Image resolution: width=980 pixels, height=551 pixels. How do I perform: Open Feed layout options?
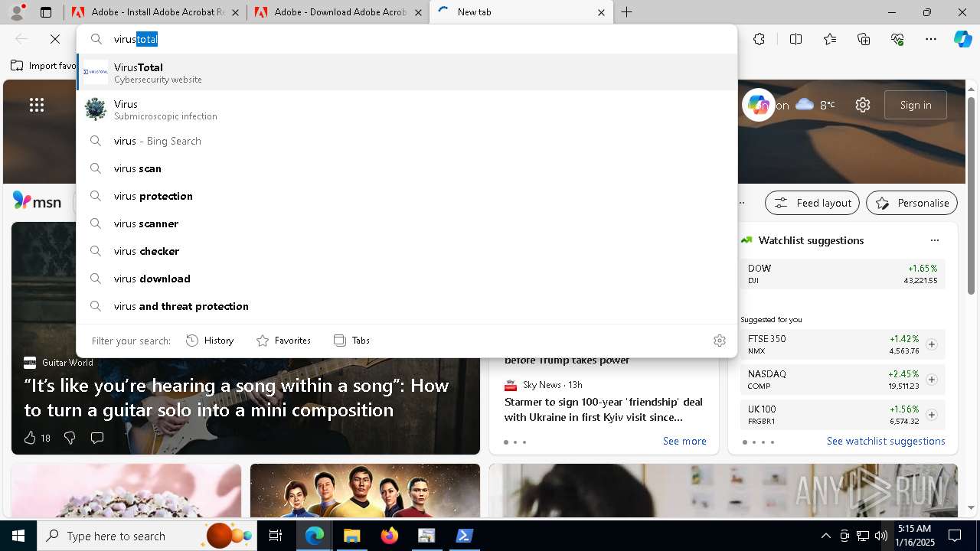[x=812, y=203]
